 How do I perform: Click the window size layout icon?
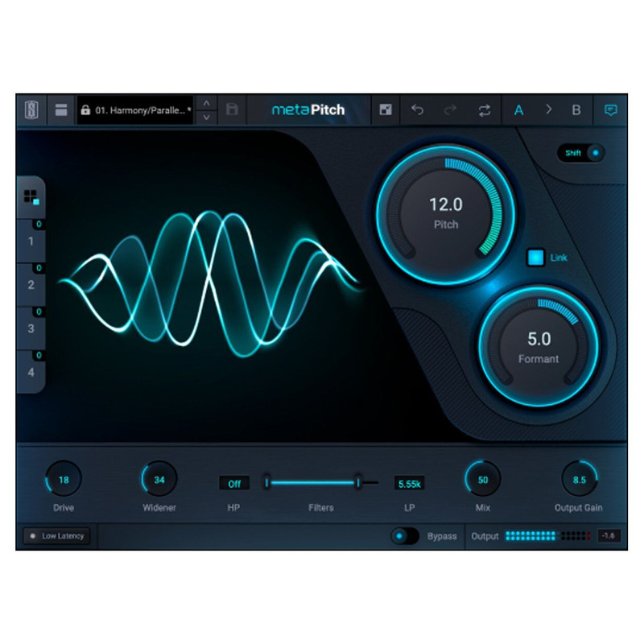point(386,109)
